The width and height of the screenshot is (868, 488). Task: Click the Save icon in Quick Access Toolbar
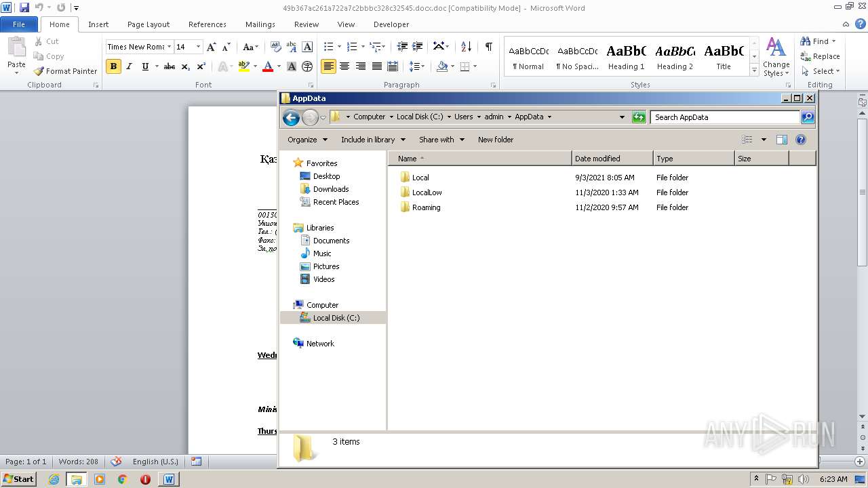(24, 7)
